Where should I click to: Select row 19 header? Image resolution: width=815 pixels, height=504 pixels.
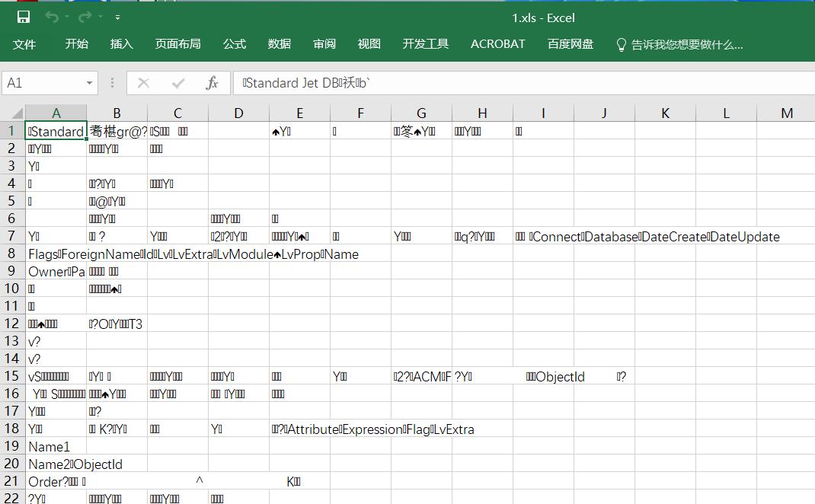12,447
